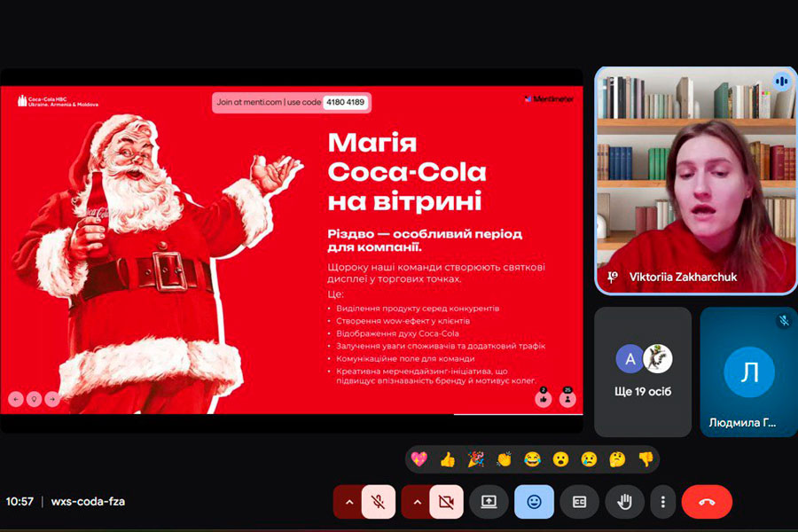Send the party popper reaction
This screenshot has width=798, height=532.
tap(476, 459)
